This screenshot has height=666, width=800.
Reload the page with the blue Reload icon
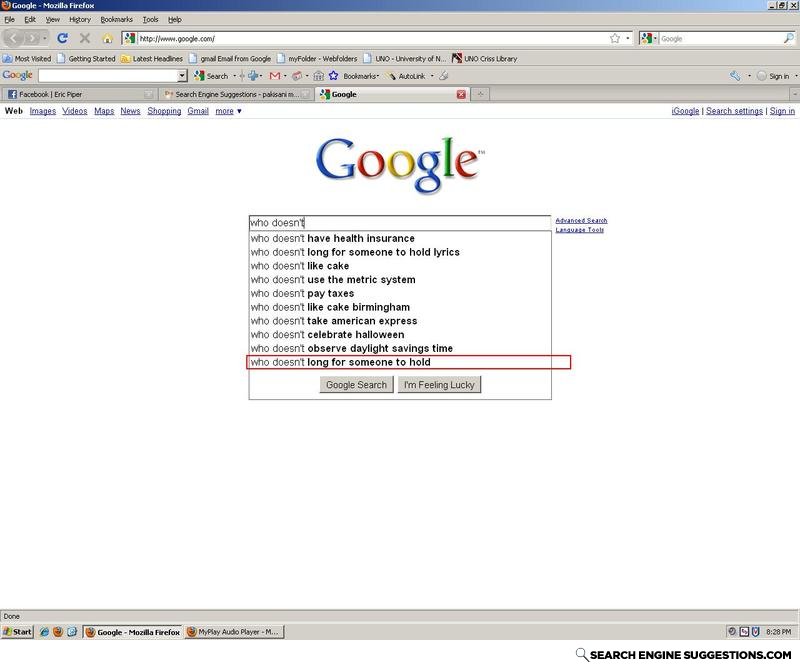coord(63,38)
